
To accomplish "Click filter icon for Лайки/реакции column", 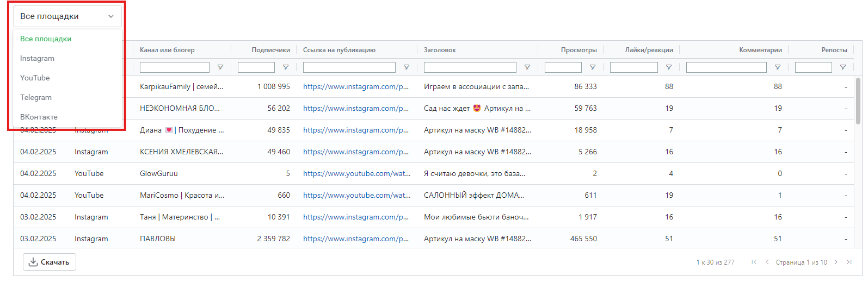I will point(668,67).
